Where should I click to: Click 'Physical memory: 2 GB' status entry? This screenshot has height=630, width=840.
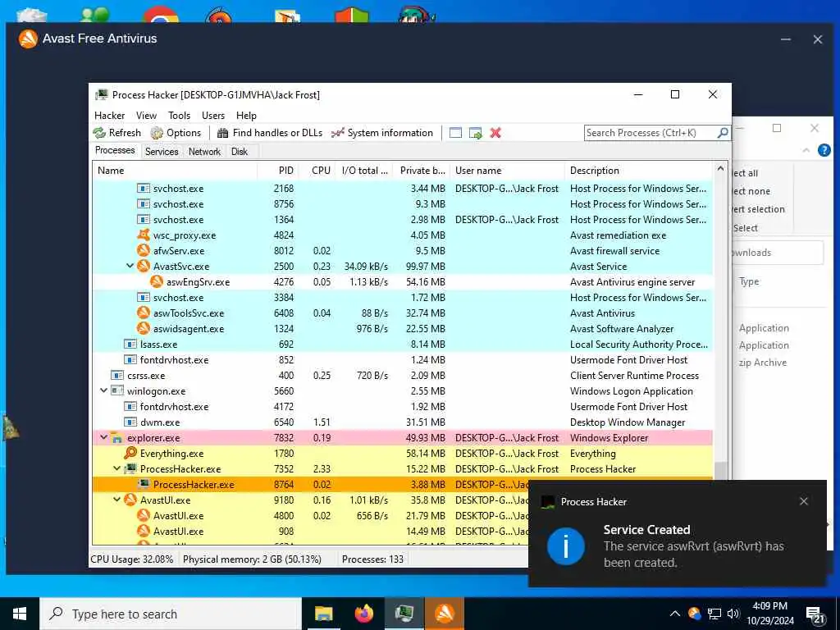[252, 559]
